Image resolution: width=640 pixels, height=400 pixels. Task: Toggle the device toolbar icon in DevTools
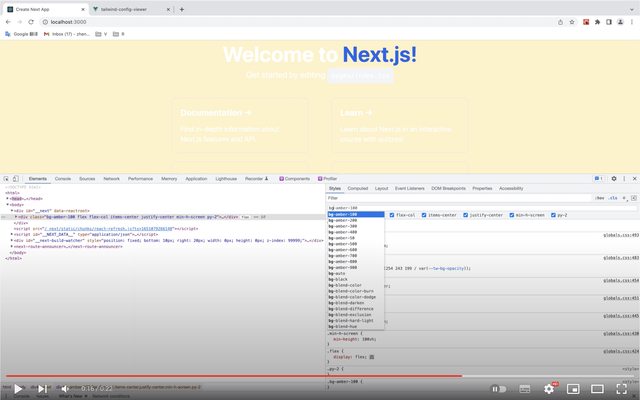click(16, 179)
